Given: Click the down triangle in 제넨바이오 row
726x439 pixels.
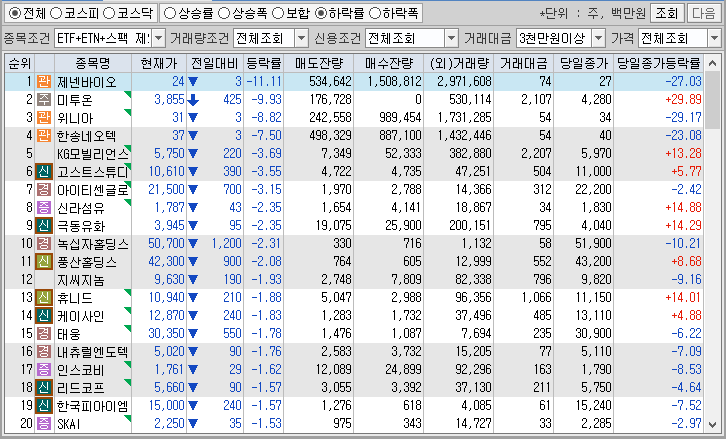Looking at the screenshot, I should pyautogui.click(x=193, y=82).
